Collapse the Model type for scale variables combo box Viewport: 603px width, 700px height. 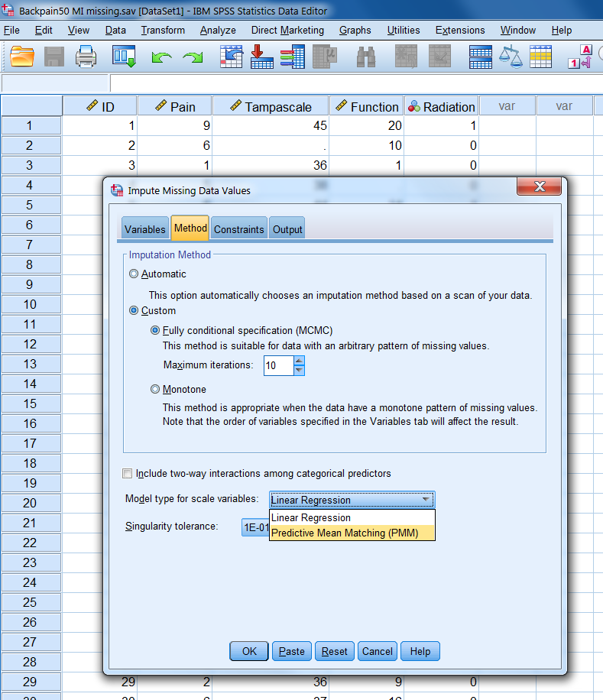point(425,500)
